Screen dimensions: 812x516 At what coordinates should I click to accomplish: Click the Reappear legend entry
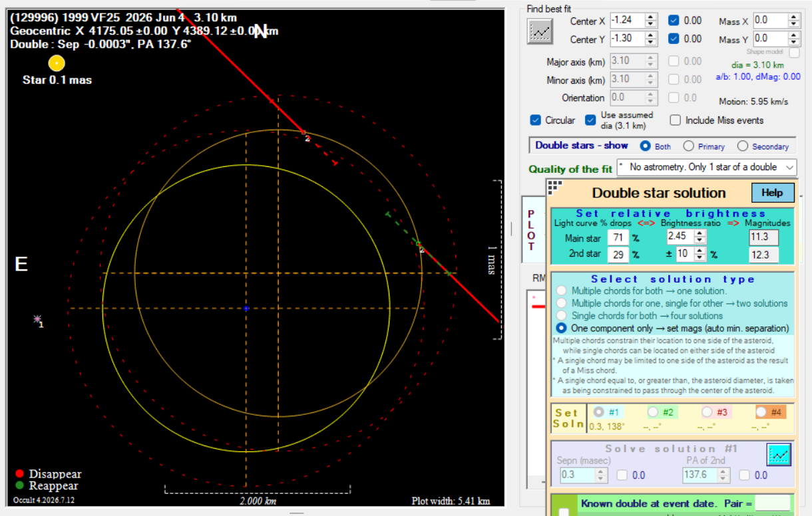tap(47, 486)
